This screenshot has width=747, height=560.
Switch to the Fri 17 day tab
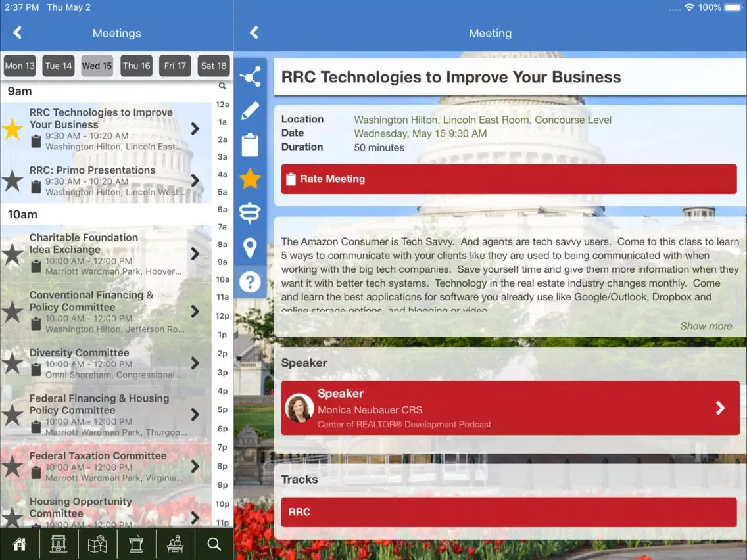175,66
